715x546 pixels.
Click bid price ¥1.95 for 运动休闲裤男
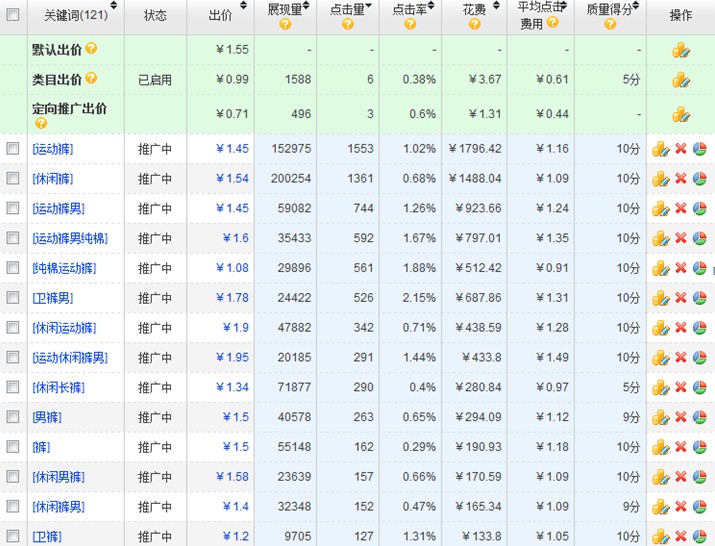point(232,358)
